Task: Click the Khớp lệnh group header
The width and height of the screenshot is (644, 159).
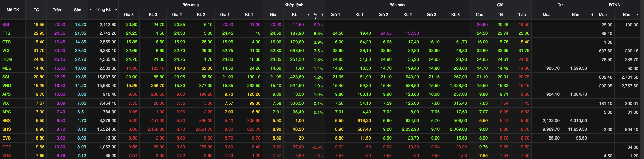Action: pyautogui.click(x=294, y=5)
